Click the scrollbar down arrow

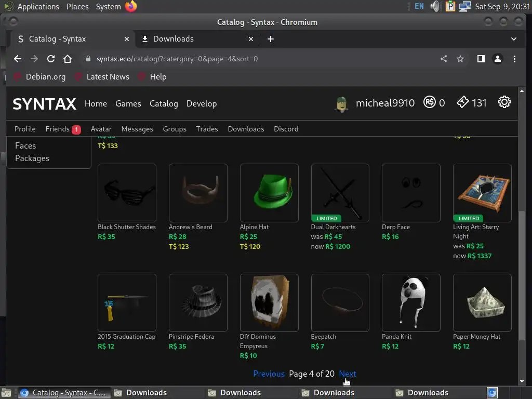[x=522, y=381]
